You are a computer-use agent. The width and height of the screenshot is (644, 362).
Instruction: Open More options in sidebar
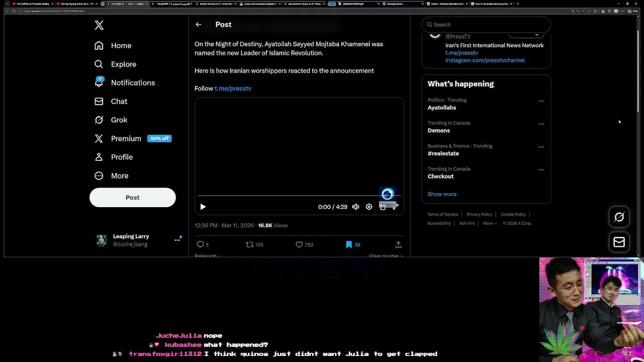pyautogui.click(x=111, y=176)
